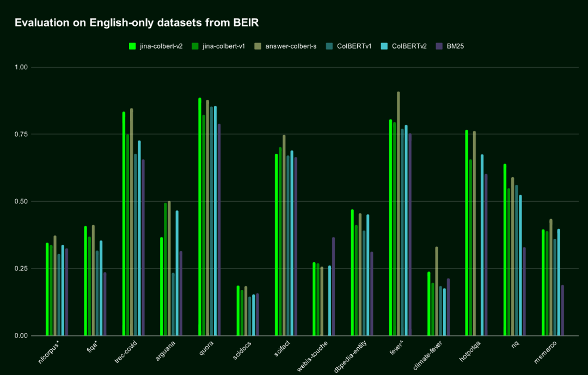
Task: Click the purple BM25 bar for msmarco
Action: coord(562,310)
